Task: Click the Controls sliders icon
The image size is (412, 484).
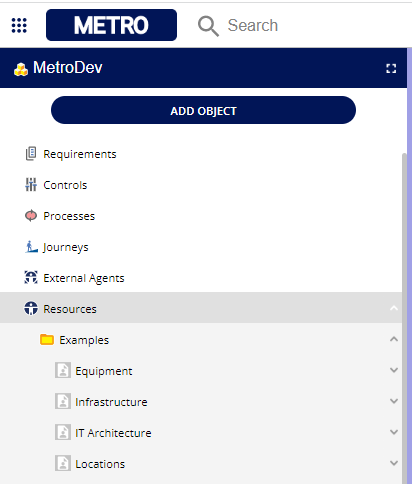Action: click(x=31, y=185)
